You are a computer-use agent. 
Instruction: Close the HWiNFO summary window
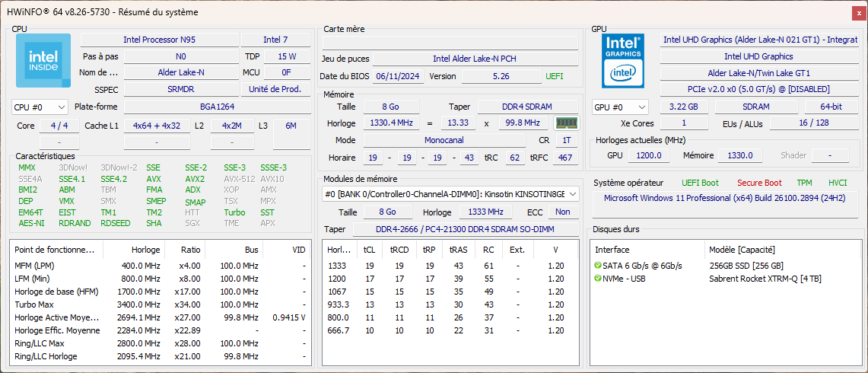[857, 12]
